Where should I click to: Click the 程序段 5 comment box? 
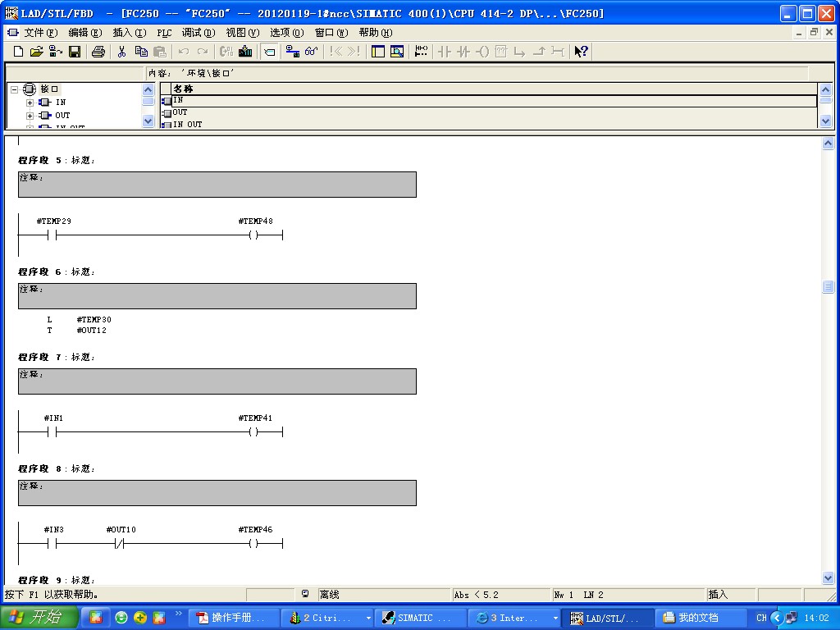(x=217, y=185)
